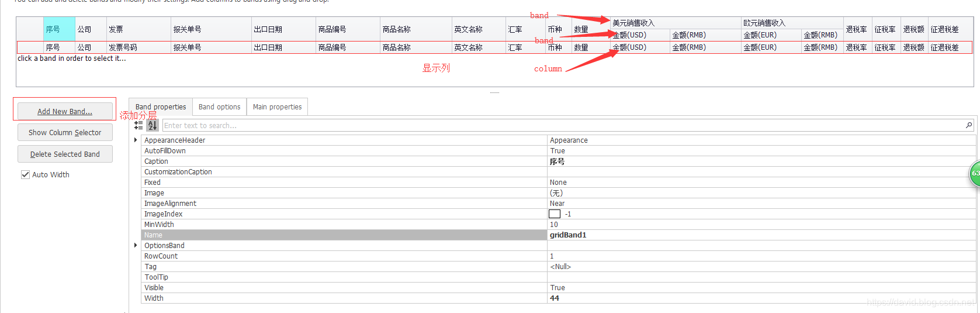Select the 发票 band header
980x313 pixels.
pos(138,29)
